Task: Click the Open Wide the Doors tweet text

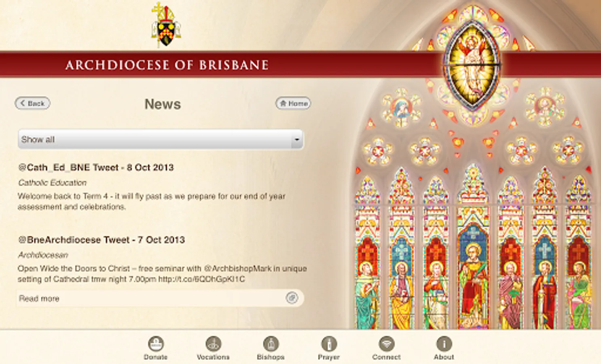Action: click(x=162, y=274)
